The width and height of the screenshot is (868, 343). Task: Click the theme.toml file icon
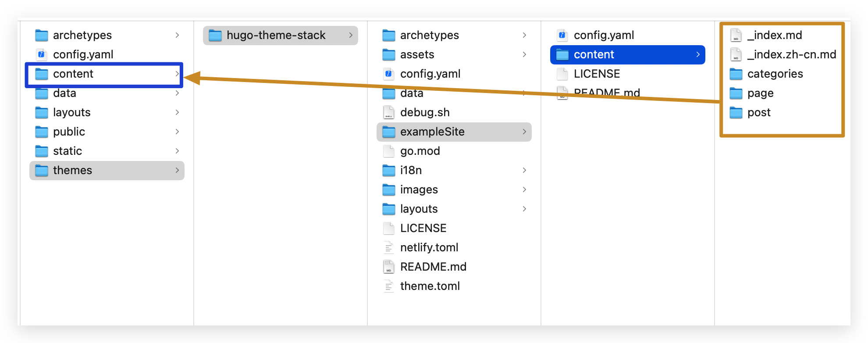tap(388, 286)
